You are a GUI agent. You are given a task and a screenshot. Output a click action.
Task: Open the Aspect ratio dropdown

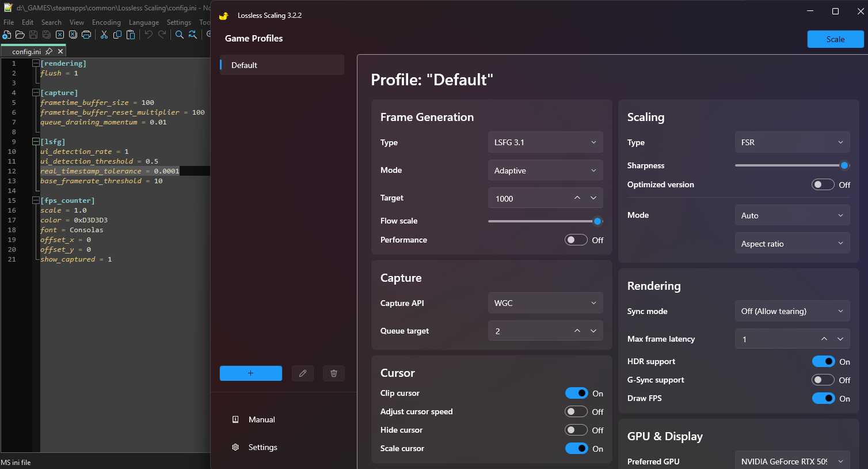[x=792, y=244]
